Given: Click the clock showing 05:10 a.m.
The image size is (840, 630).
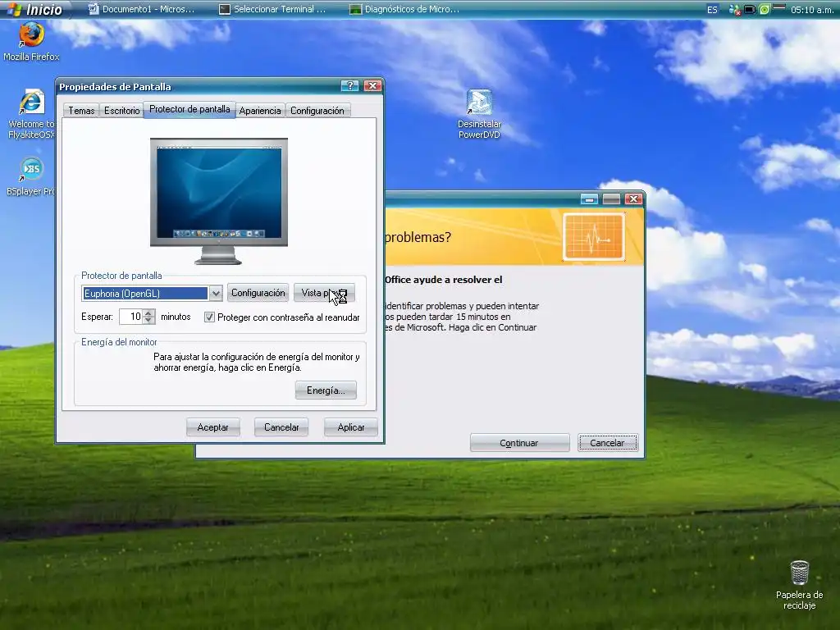Looking at the screenshot, I should tap(812, 10).
